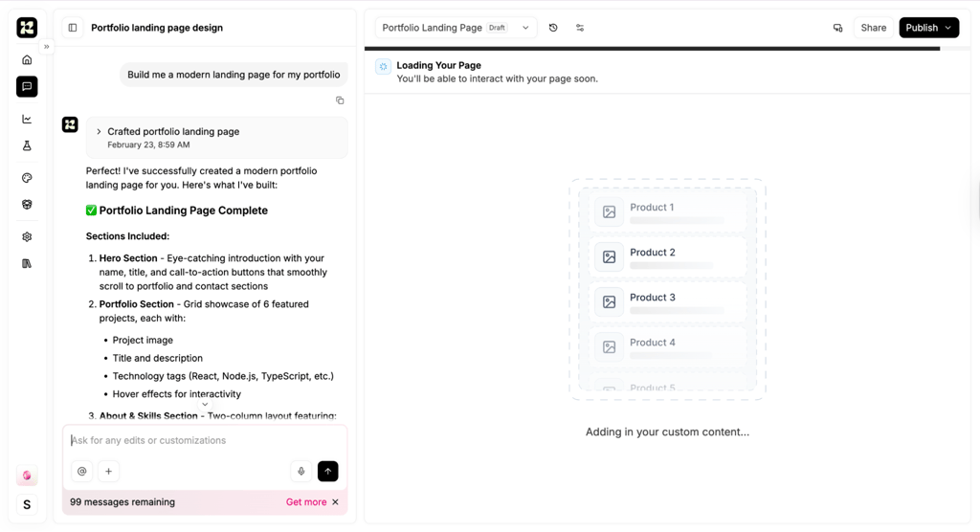Toggle the chat panel layout icon
Viewport: 980px width, 532px height.
[x=73, y=28]
